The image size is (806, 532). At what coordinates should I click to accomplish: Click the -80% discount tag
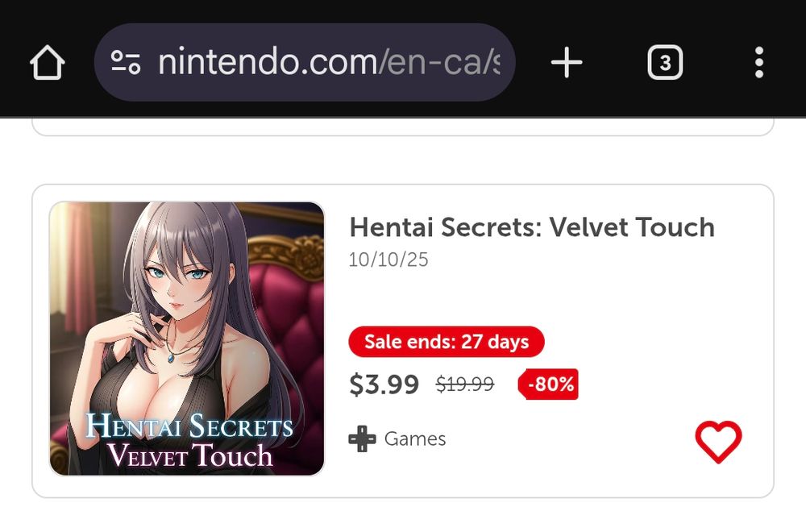pos(548,384)
